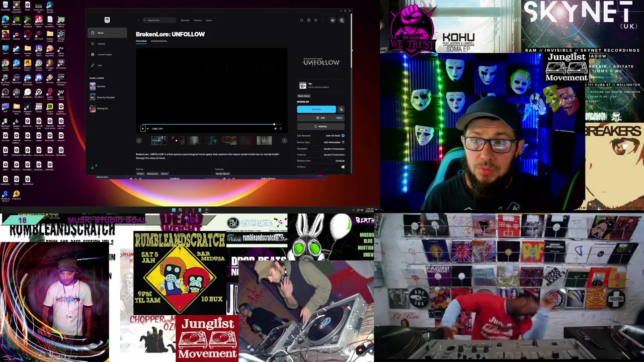The image size is (644, 362).
Task: Open Epic Rewards info icon
Action: [343, 136]
